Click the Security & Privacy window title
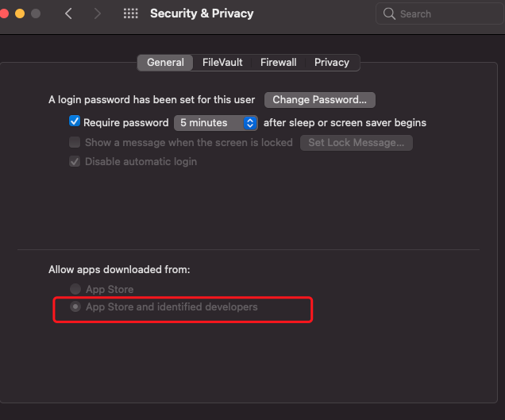This screenshot has width=505, height=420. coord(202,13)
